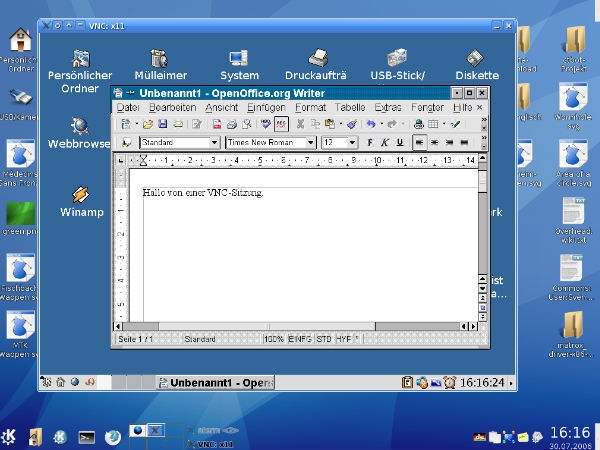Image resolution: width=600 pixels, height=450 pixels.
Task: Open the Styles and Formatting icon
Action: (x=126, y=143)
